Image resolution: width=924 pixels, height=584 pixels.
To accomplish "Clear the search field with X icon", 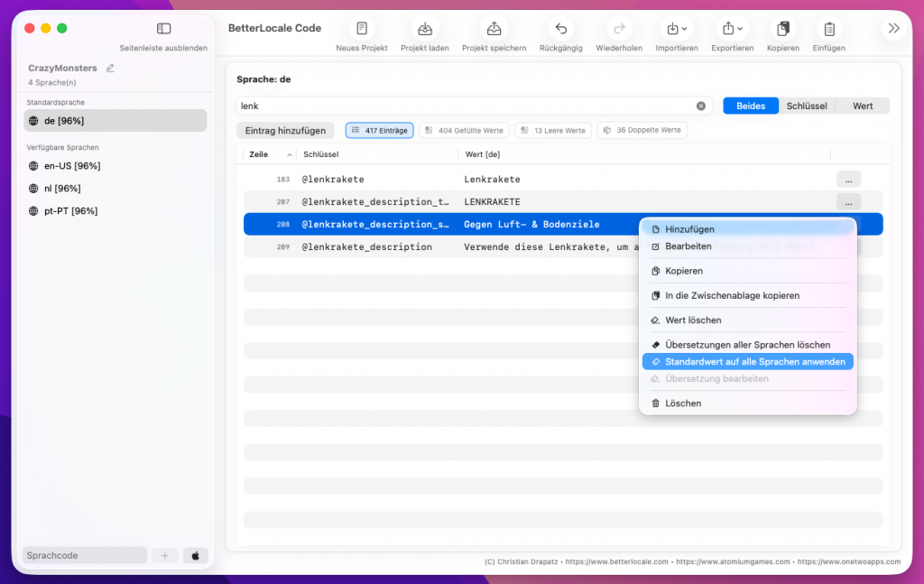I will (701, 106).
